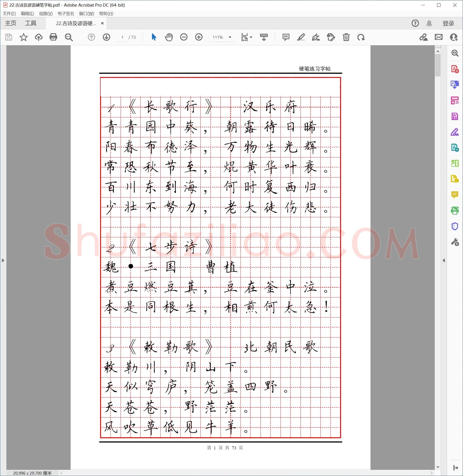Select the highlighter pen tool
This screenshot has width=463, height=476.
[301, 37]
